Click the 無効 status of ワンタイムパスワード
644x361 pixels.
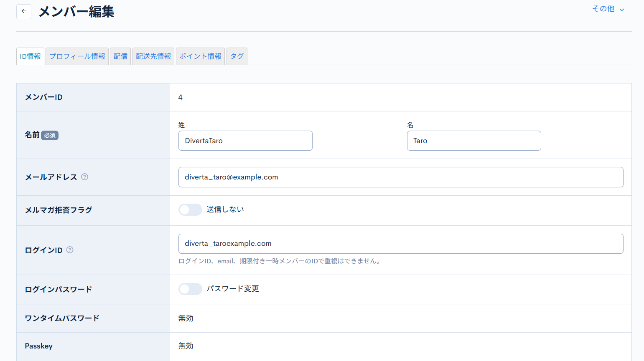[185, 318]
